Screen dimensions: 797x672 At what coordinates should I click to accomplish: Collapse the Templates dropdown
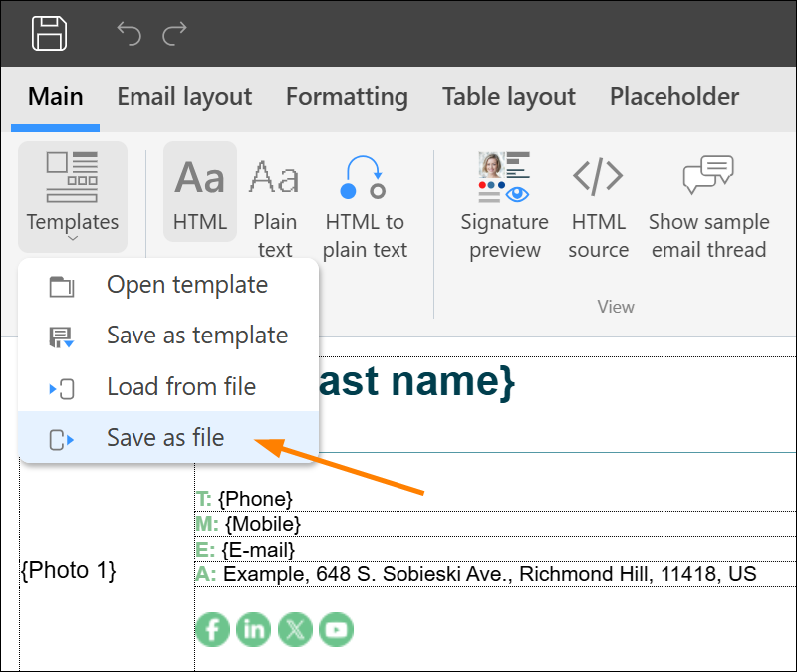click(x=73, y=196)
